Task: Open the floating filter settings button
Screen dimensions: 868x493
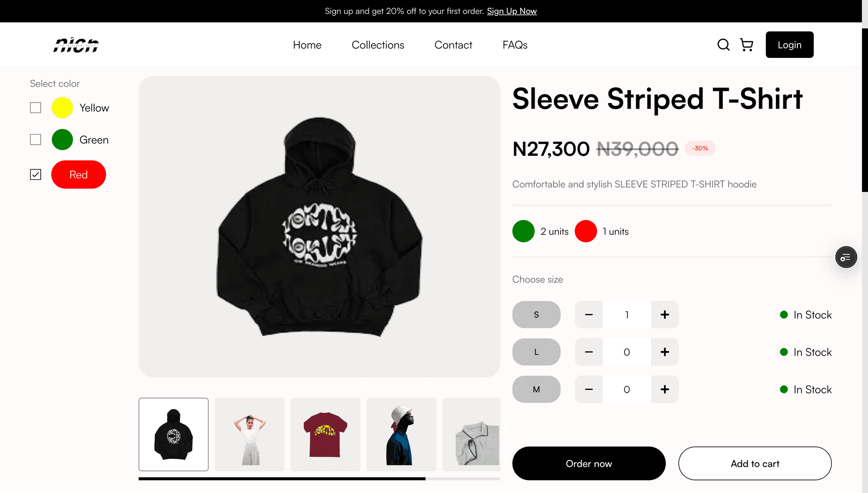Action: pyautogui.click(x=846, y=257)
